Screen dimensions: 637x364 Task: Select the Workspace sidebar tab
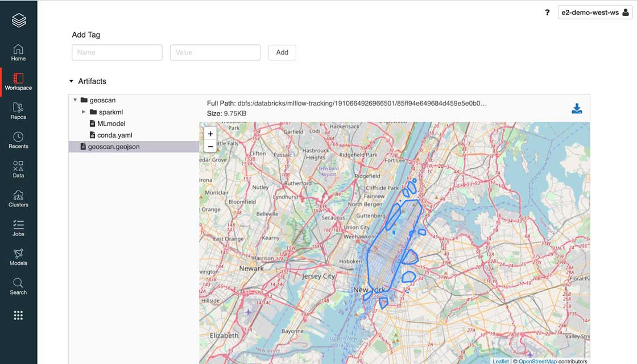pos(18,81)
